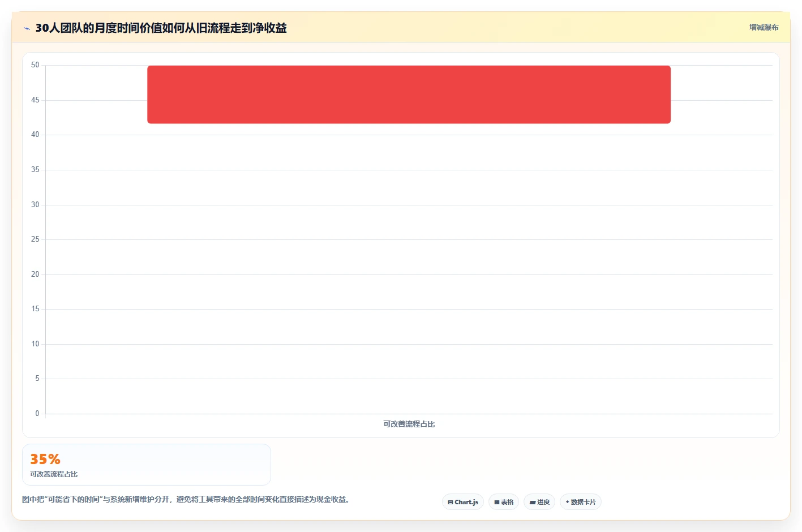Click the 增减瀑布 label in the header
The height and width of the screenshot is (532, 802).
(764, 27)
